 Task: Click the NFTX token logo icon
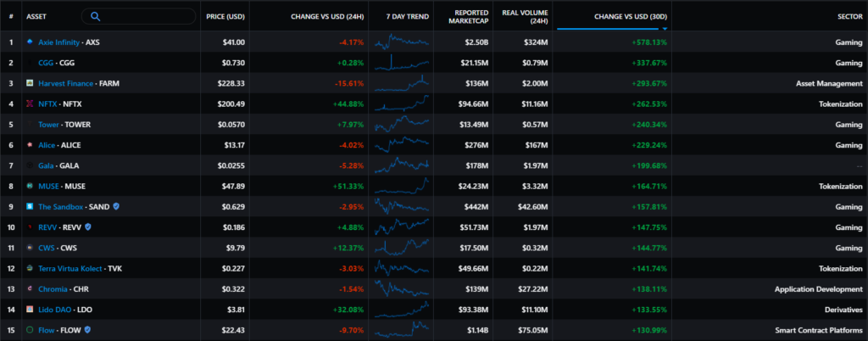31,103
